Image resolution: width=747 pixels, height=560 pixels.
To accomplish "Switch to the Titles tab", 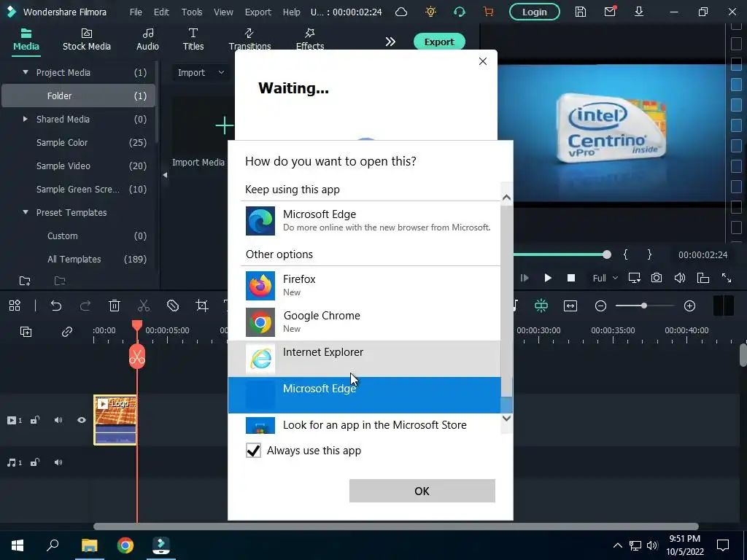I will tap(193, 40).
